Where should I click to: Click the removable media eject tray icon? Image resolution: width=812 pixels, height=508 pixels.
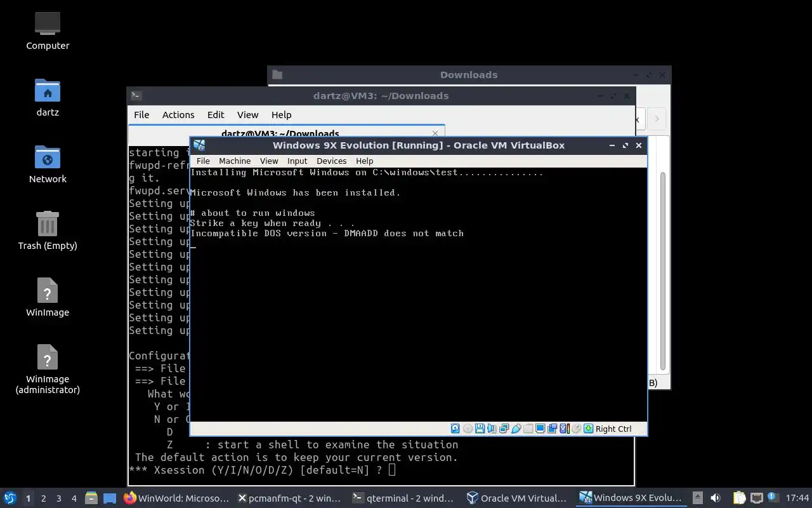[698, 498]
